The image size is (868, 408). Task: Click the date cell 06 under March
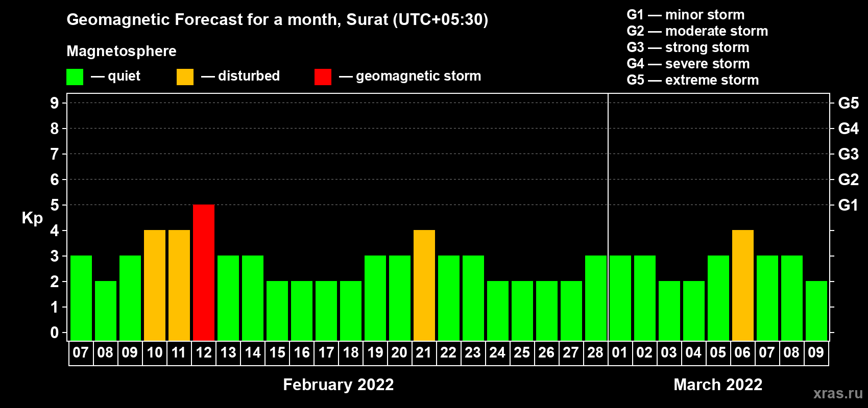click(743, 353)
